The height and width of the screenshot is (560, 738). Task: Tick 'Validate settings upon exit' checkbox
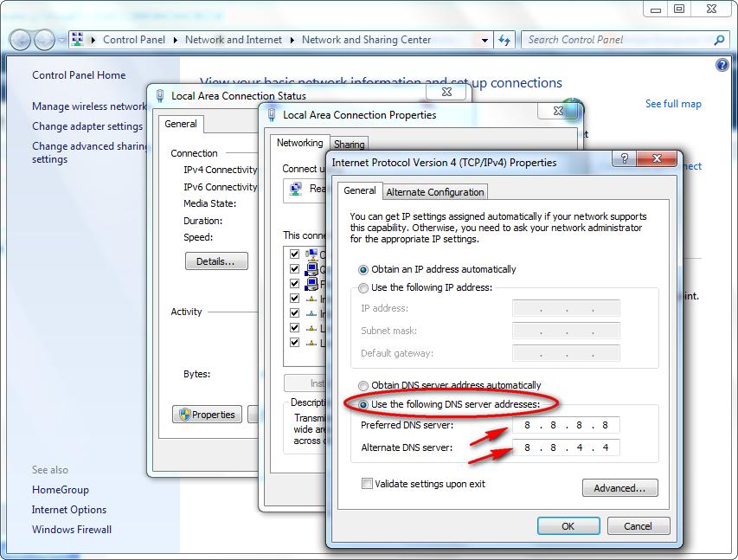coord(367,484)
